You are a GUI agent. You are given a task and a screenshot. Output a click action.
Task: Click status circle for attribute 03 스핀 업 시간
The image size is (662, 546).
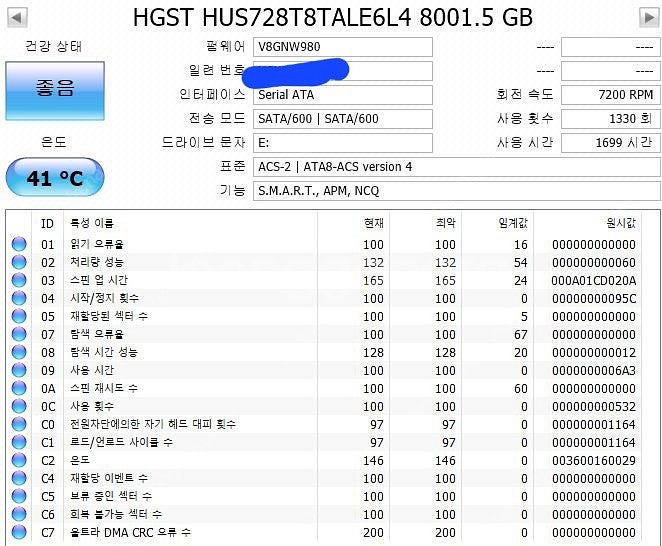pos(19,280)
